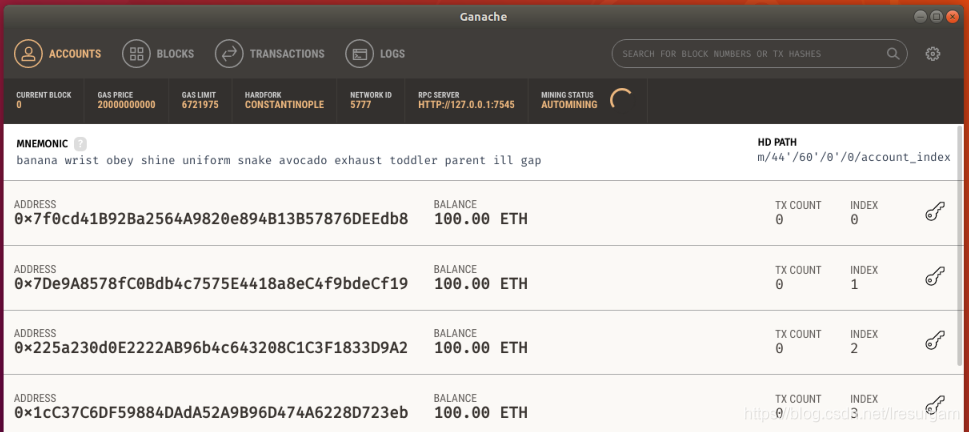The image size is (969, 432).
Task: Show private key for account index 2
Action: click(935, 341)
